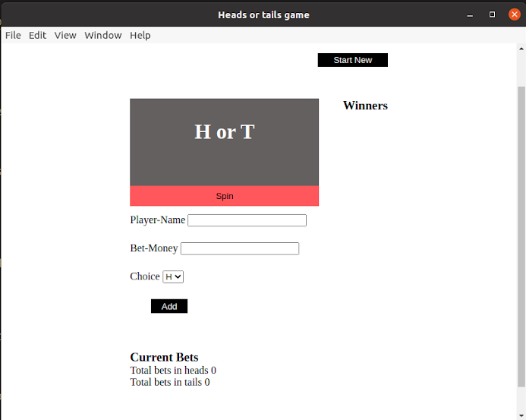526x420 pixels.
Task: Focus the Bet-Money input field
Action: (240, 249)
